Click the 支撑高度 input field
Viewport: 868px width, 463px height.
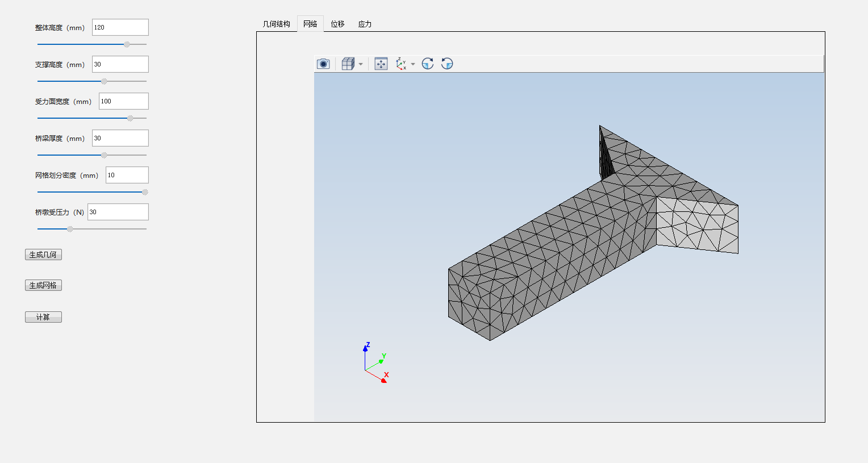click(120, 64)
